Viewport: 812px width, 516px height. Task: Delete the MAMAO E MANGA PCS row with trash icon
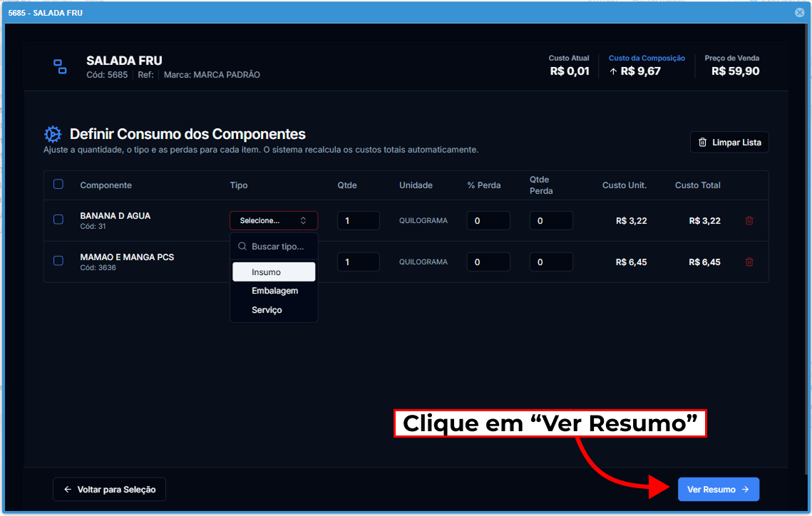coord(749,262)
